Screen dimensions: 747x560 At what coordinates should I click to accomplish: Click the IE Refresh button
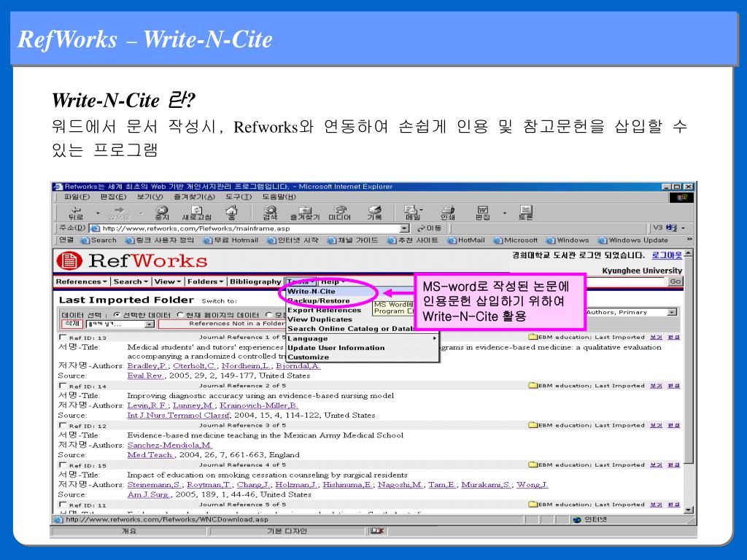pyautogui.click(x=196, y=212)
